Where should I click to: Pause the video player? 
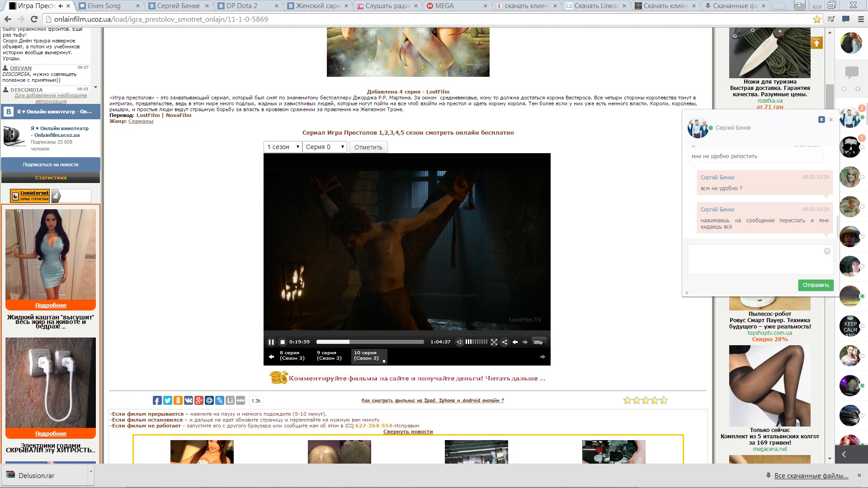point(271,342)
